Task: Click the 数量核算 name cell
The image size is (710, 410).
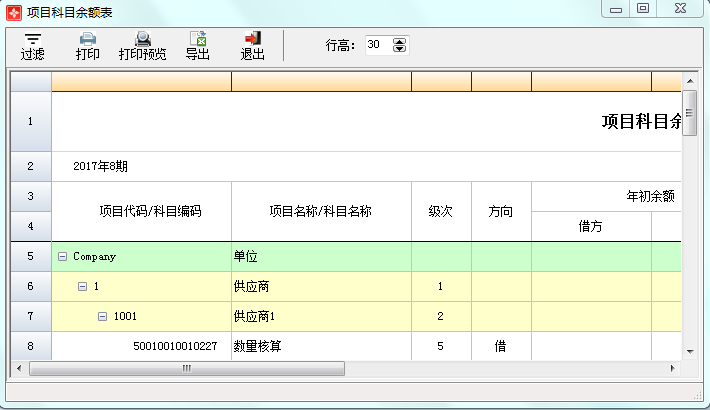Action: tap(321, 346)
